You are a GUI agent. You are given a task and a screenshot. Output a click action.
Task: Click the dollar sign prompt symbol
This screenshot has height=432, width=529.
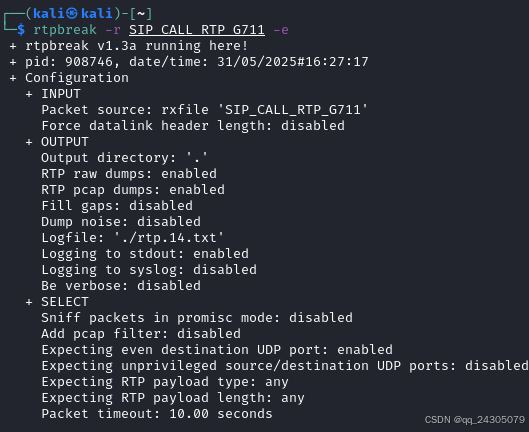(21, 30)
